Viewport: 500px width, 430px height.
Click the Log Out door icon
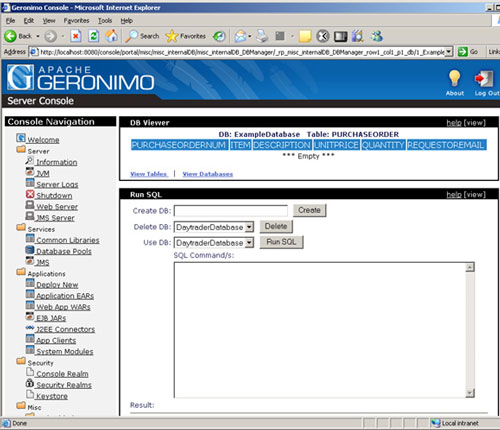coord(484,79)
